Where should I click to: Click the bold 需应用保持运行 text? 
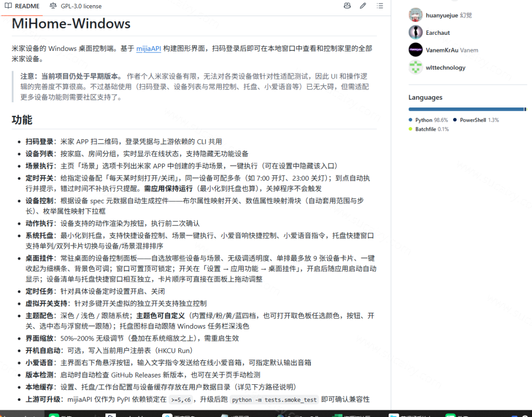(x=168, y=189)
